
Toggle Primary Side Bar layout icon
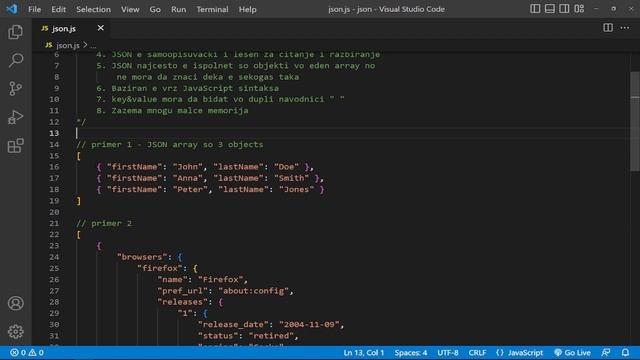point(535,9)
